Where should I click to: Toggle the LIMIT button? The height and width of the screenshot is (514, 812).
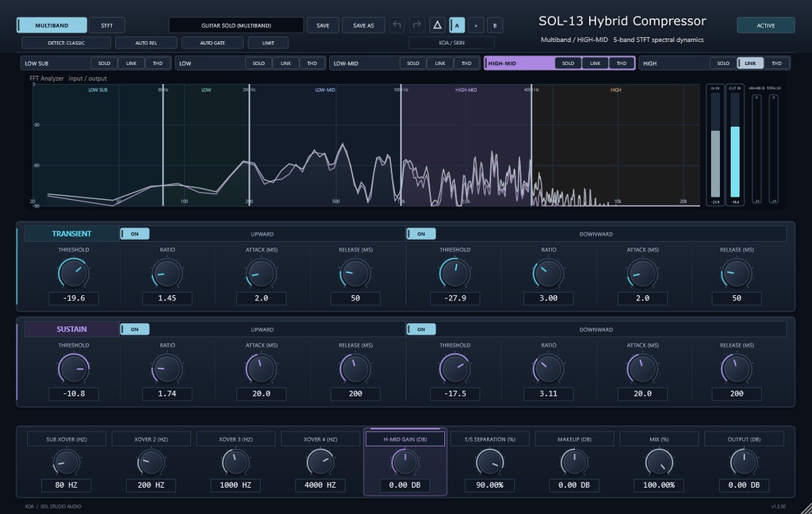(x=268, y=43)
